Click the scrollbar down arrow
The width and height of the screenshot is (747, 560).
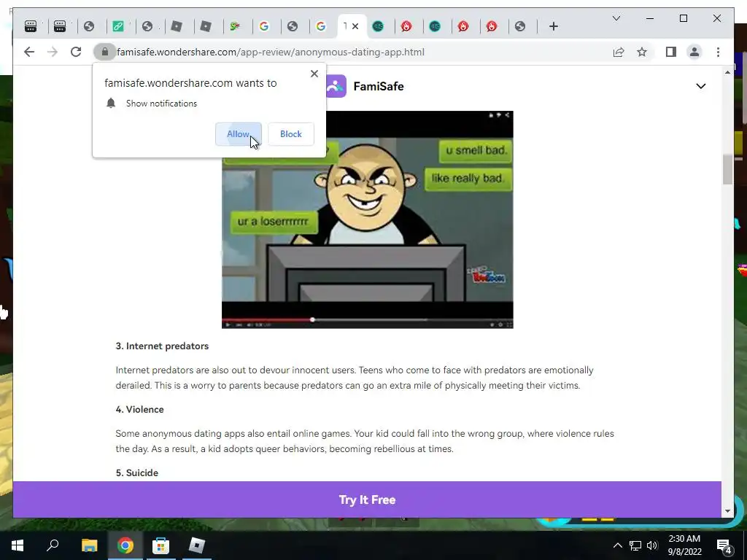[727, 511]
